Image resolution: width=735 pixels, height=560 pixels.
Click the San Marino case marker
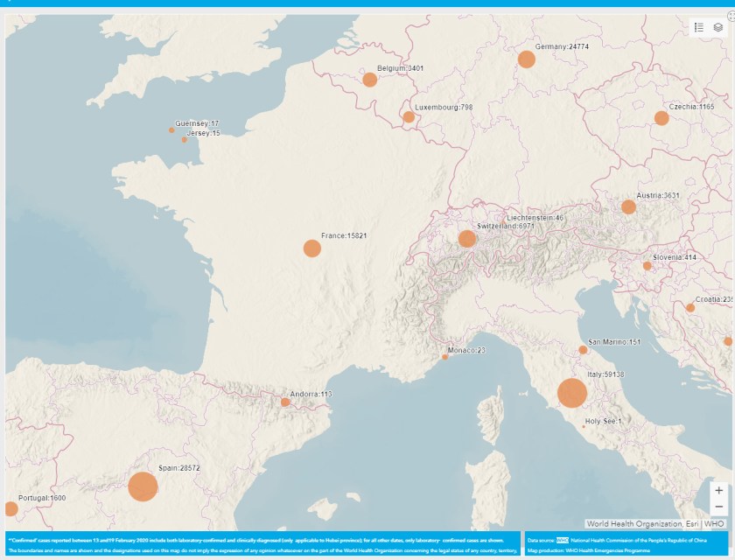click(x=583, y=350)
